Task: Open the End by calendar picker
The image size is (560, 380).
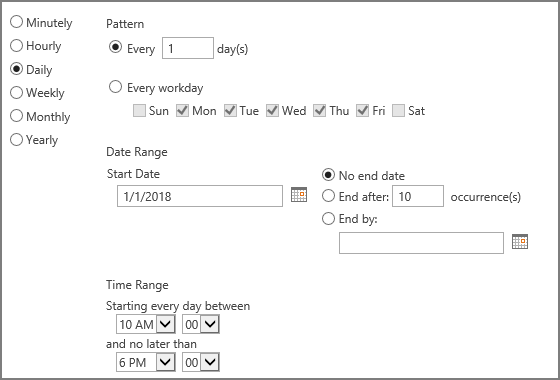Action: (x=520, y=242)
